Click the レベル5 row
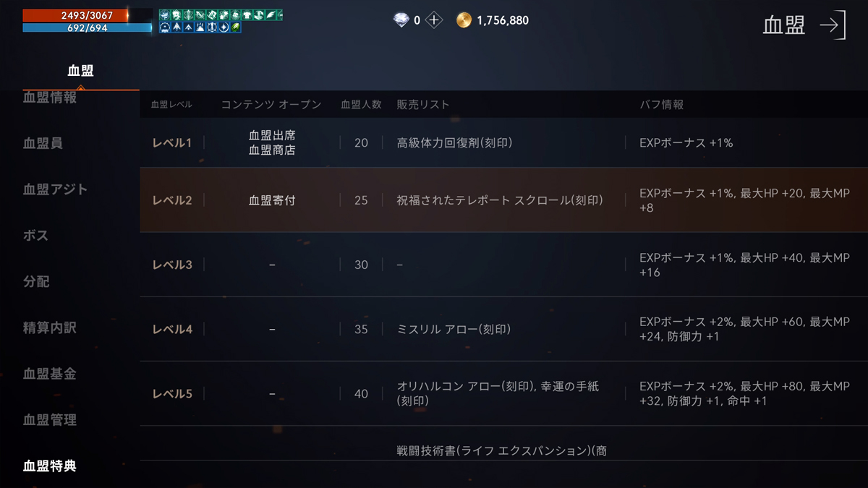 point(503,394)
